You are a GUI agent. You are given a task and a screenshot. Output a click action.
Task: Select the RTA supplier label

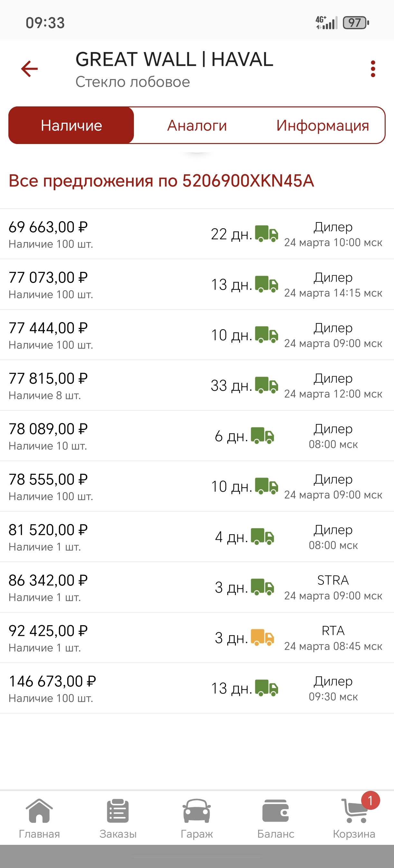point(333,631)
